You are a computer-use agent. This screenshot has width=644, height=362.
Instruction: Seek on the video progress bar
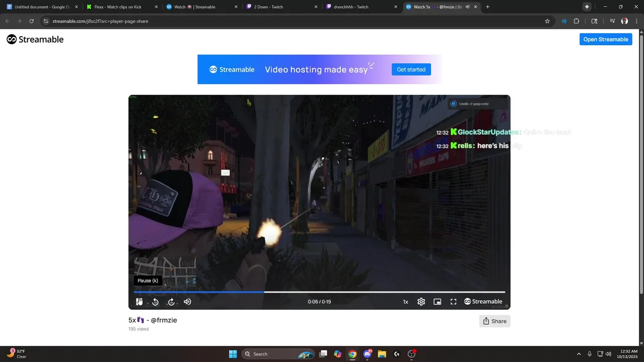(319, 292)
